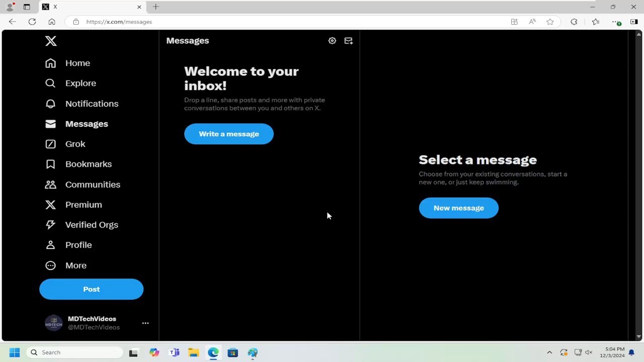Open Microsoft Teams on taskbar
Image resolution: width=644 pixels, height=362 pixels.
174,353
